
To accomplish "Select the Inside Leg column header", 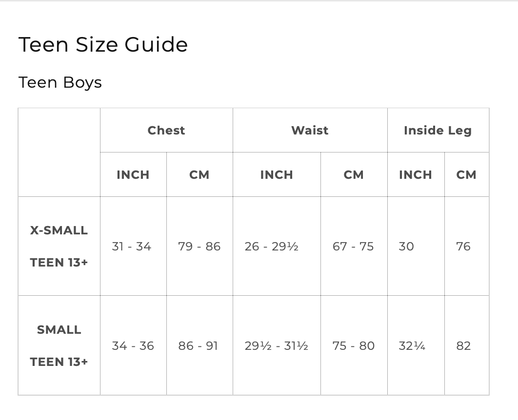I will point(438,131).
